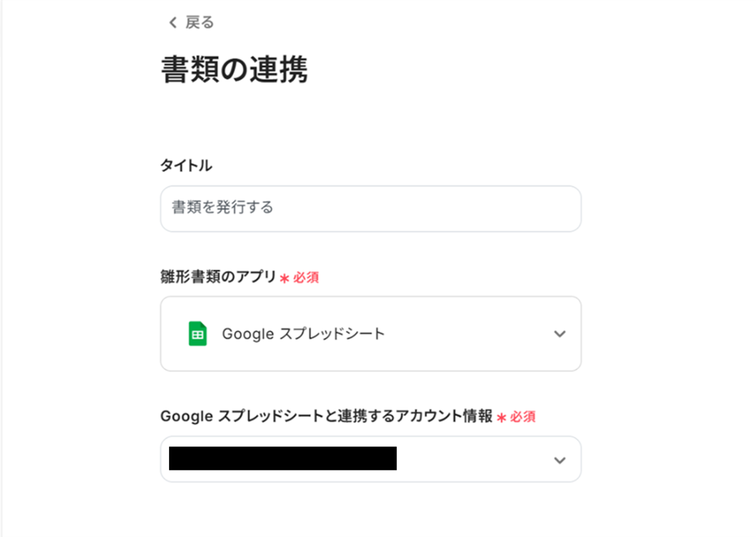Click the back chevron arrow icon
756x537 pixels.
click(x=173, y=23)
